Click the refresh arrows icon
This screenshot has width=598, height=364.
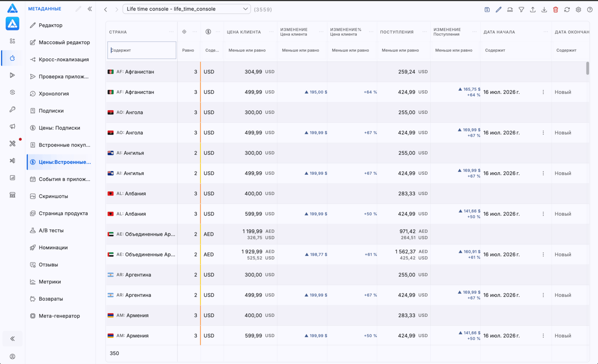(x=567, y=9)
